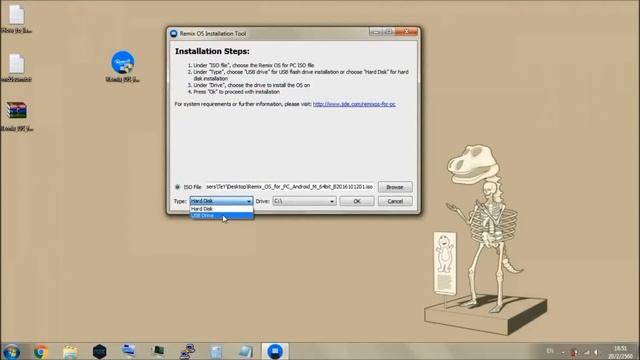Click the Browse button for ISO file
640x360 pixels.
(395, 187)
